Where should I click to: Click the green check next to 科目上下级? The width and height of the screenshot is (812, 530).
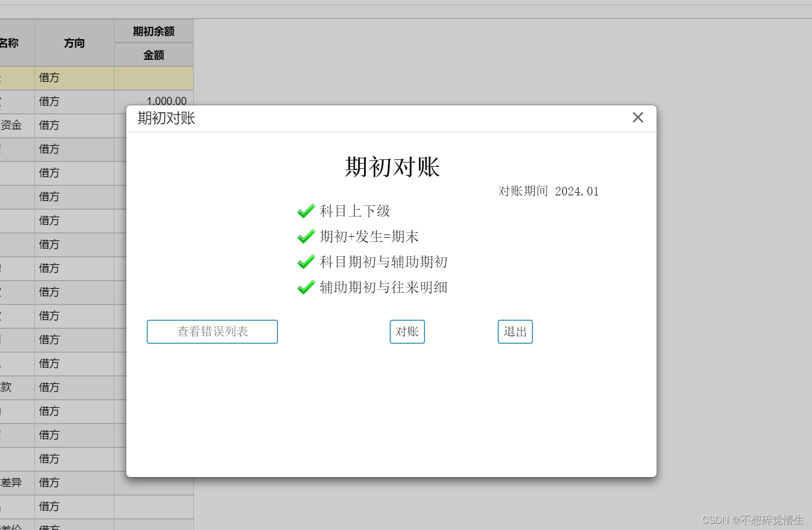(306, 211)
